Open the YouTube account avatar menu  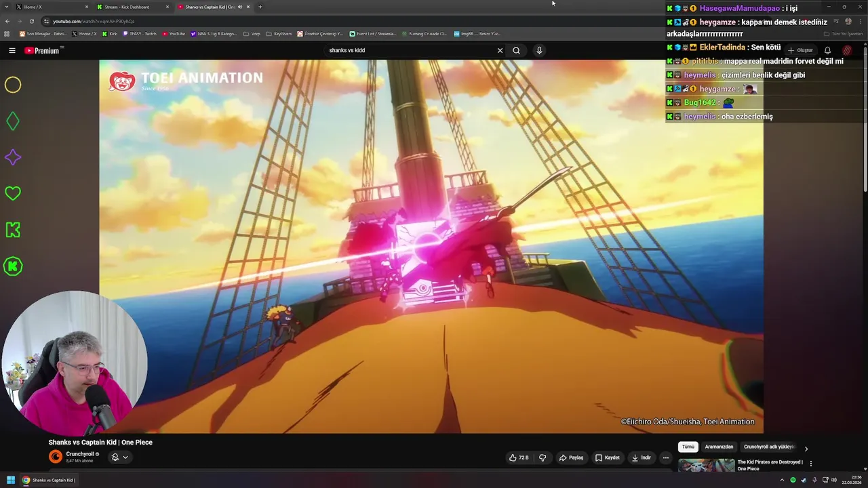tap(847, 50)
